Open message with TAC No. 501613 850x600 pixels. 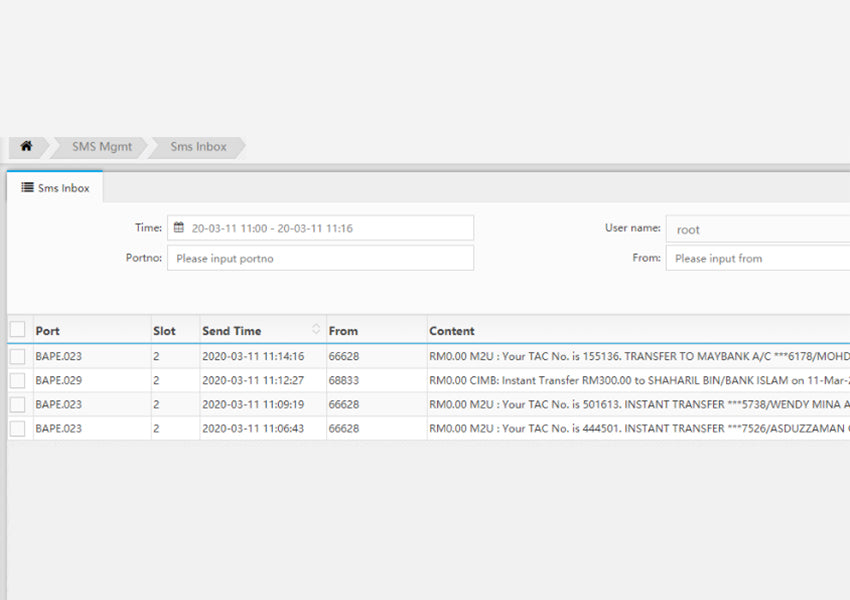pos(640,405)
